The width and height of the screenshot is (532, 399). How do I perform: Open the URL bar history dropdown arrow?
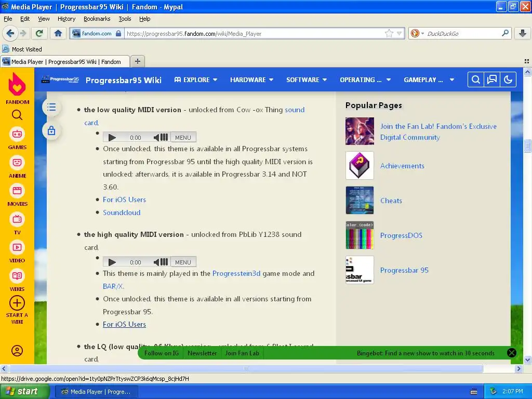(x=400, y=33)
